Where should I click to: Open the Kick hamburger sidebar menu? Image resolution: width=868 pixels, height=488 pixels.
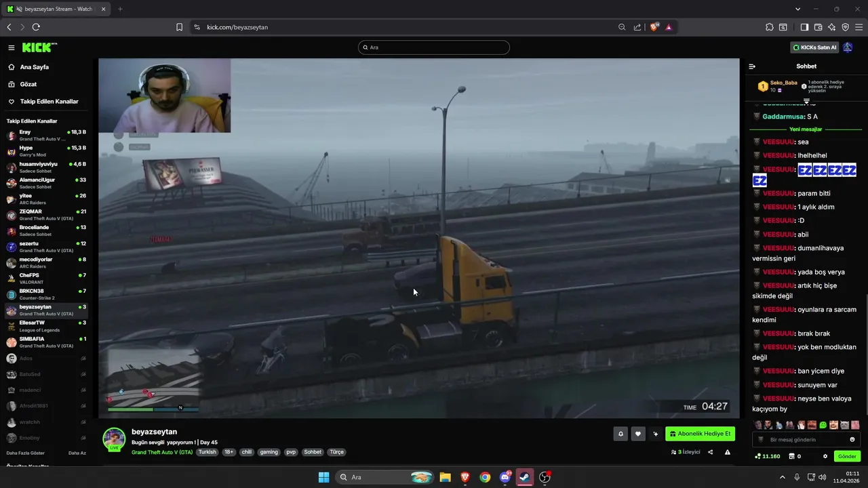click(12, 47)
